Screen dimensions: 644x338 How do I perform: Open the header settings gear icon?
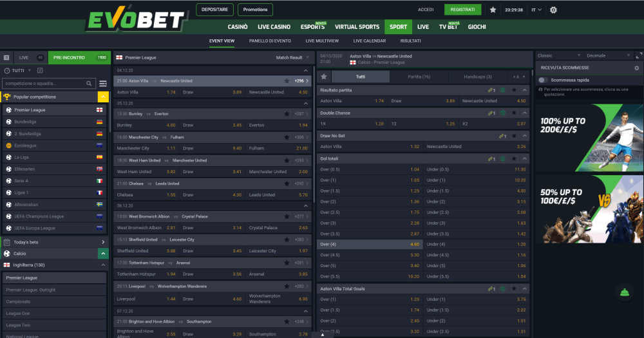coord(553,10)
